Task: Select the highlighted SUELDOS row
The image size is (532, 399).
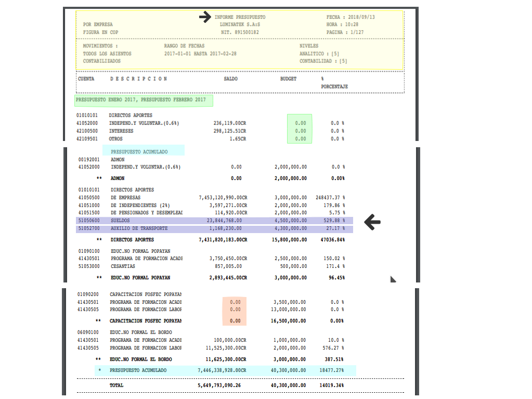Action: (x=214, y=220)
